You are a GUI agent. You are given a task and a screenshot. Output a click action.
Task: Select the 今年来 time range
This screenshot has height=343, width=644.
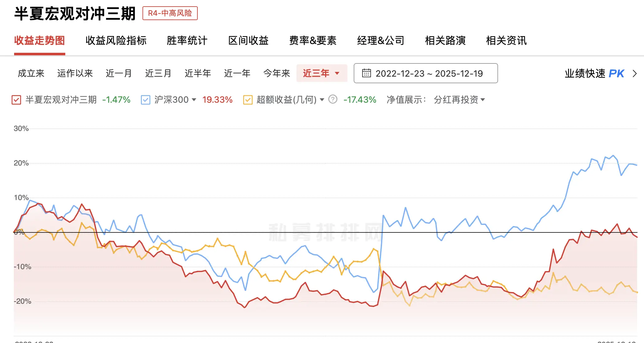pyautogui.click(x=277, y=73)
